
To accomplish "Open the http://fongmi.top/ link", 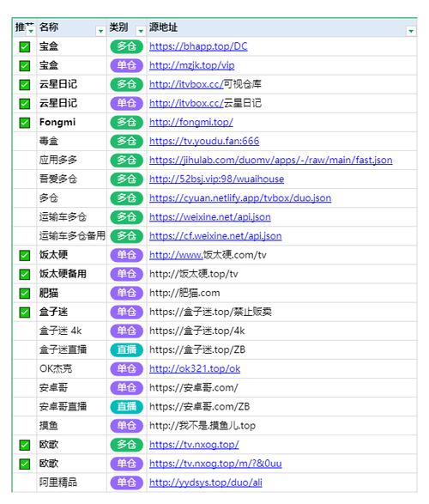I will (191, 123).
